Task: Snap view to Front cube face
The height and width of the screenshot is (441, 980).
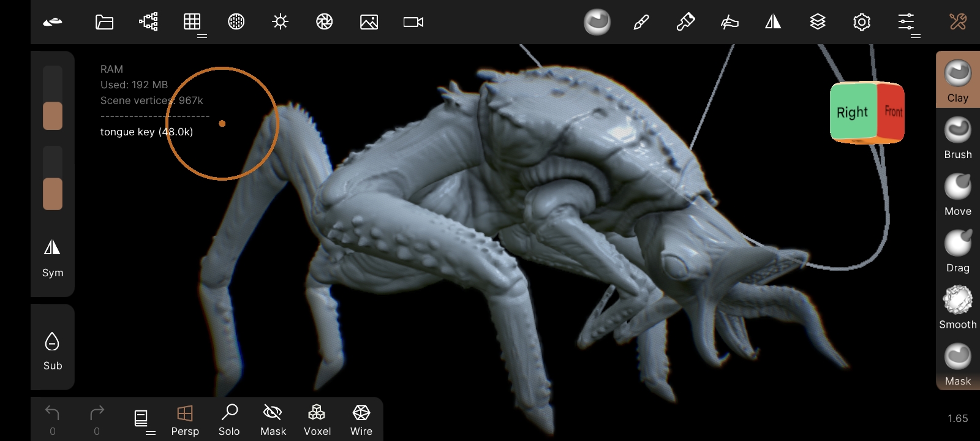Action: coord(892,111)
